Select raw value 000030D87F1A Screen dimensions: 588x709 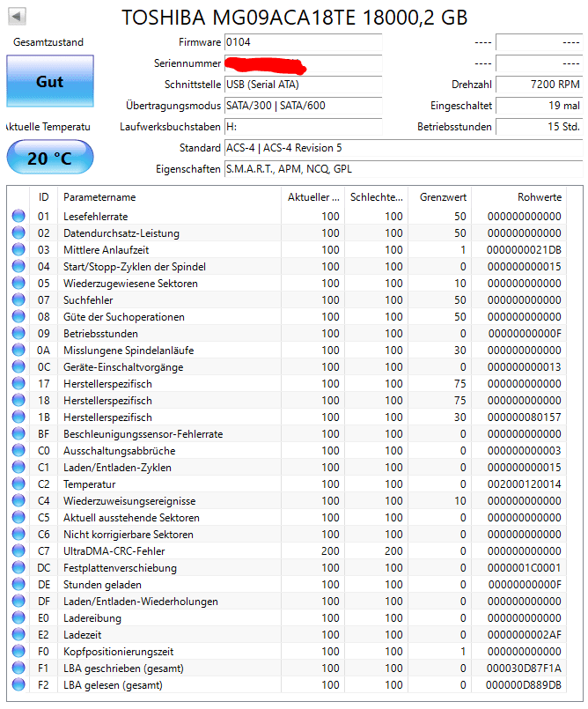(524, 668)
